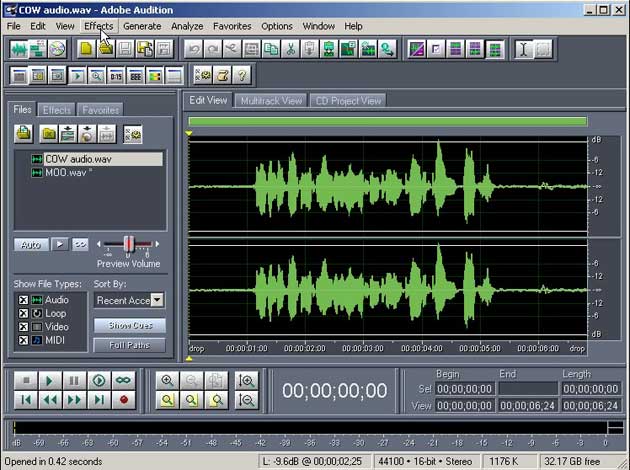This screenshot has width=630, height=470.
Task: Open the Generate menu
Action: [x=142, y=26]
